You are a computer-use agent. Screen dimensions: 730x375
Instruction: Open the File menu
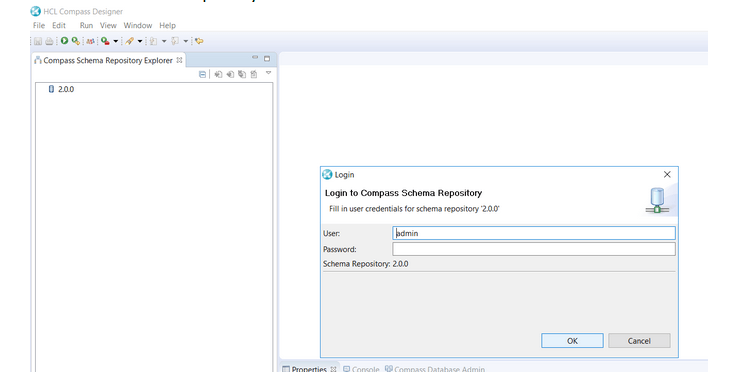click(39, 25)
